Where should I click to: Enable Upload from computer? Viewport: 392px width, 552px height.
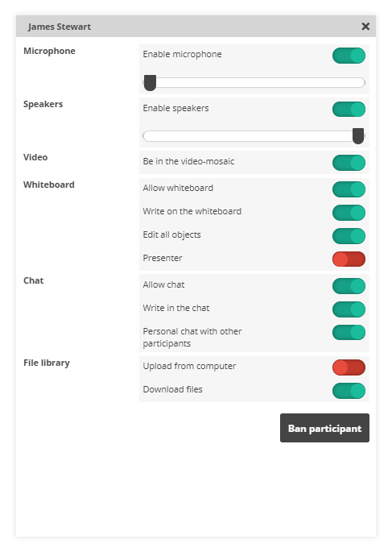click(x=349, y=367)
